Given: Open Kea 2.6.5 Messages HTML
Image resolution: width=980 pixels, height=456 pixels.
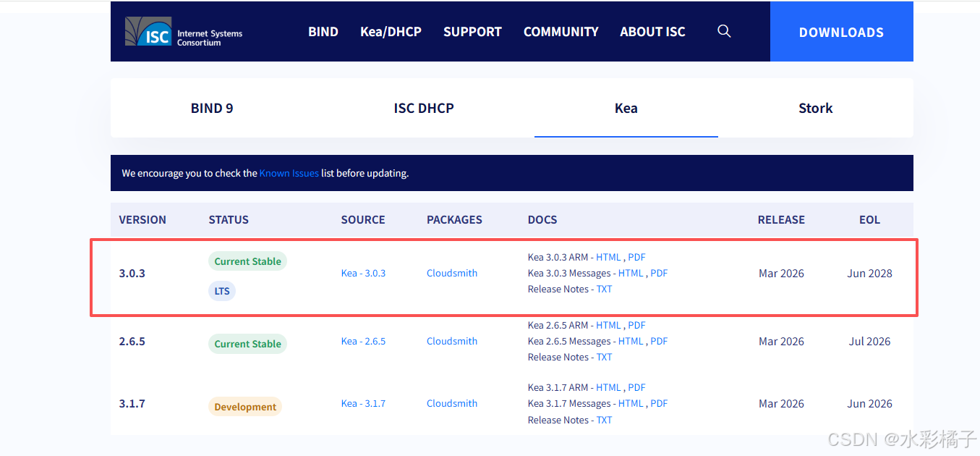Looking at the screenshot, I should [631, 341].
